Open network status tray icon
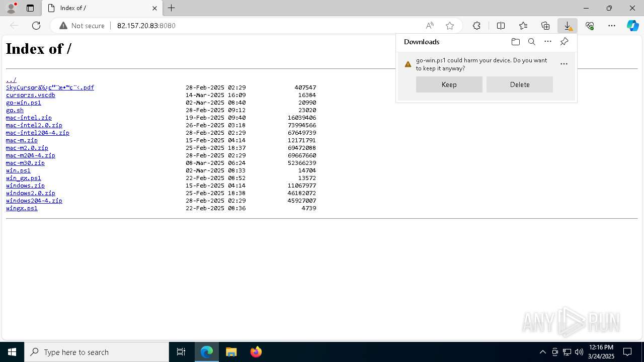 (x=567, y=352)
